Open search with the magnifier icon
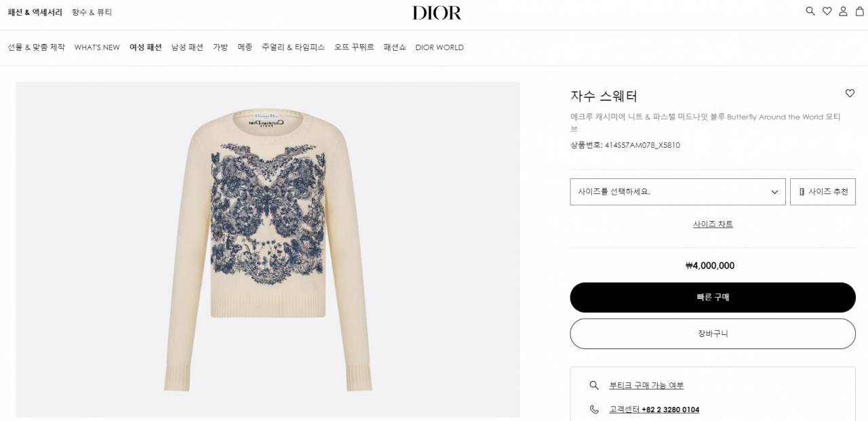 [810, 11]
